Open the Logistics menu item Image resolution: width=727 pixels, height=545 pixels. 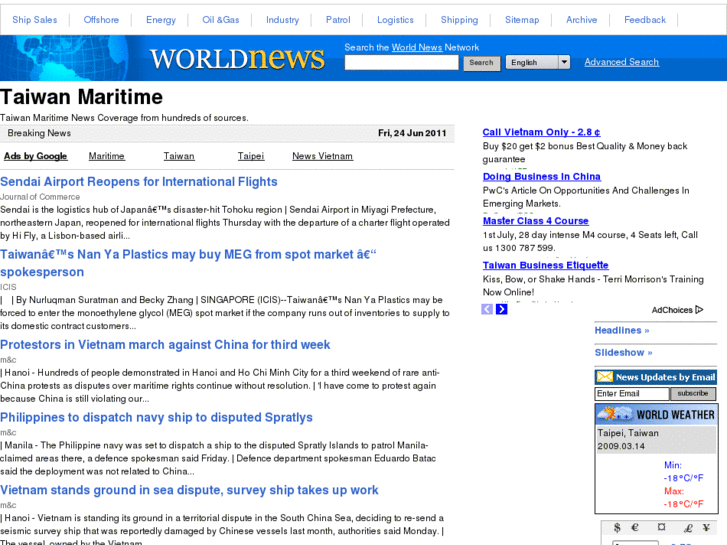coord(395,20)
